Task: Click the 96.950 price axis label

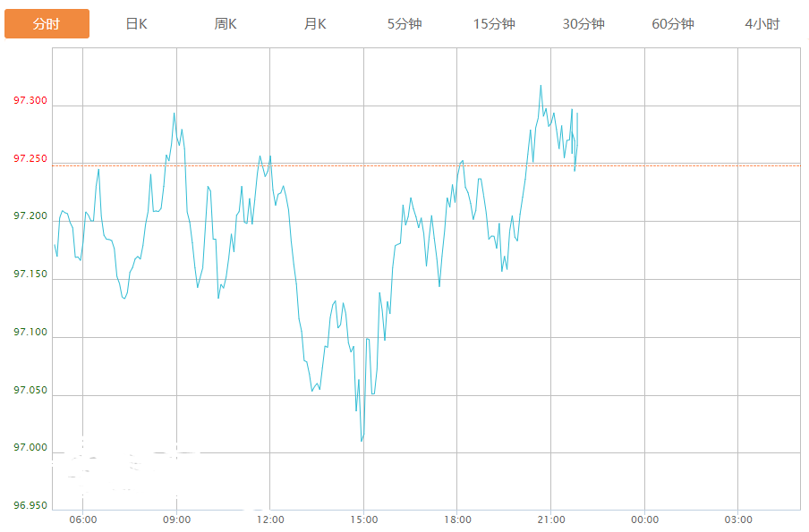Action: [30, 505]
